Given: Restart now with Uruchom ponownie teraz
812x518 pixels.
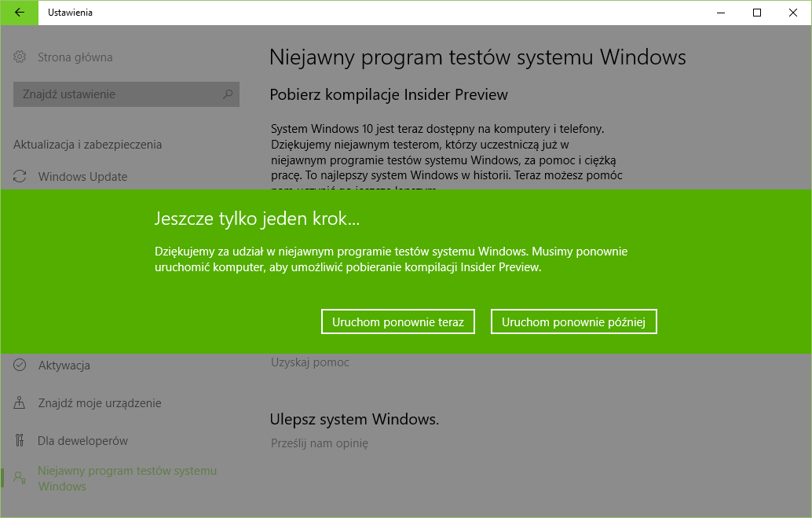Looking at the screenshot, I should coord(397,322).
